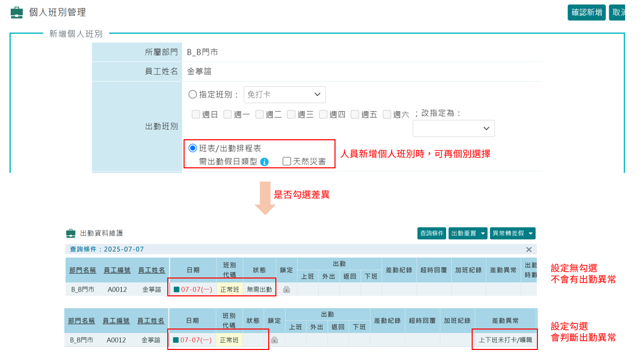
Task: Enable the 天然災害 checkbox
Action: 288,162
